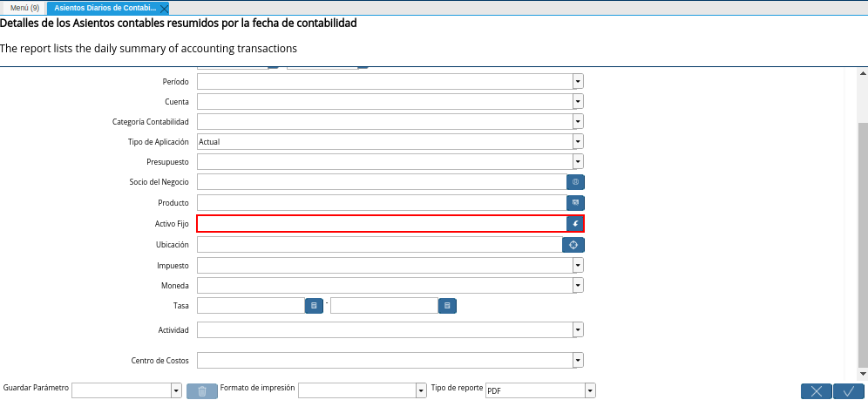This screenshot has height=400, width=868.
Task: Click the cancel X button
Action: 816,391
